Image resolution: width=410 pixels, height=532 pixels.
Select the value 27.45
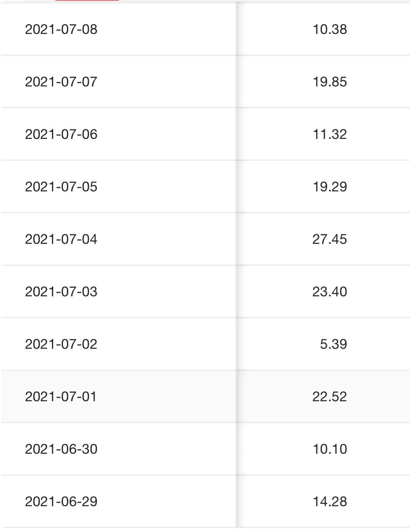pyautogui.click(x=329, y=239)
